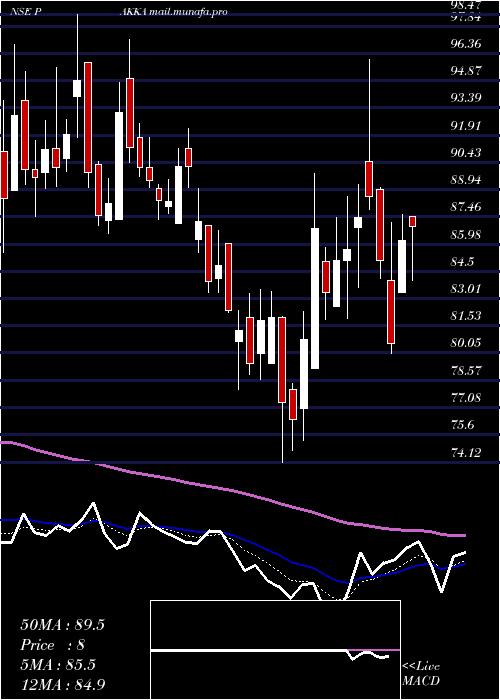Click the 94.87 price axis label
Screen dimensions: 500x700
(x=466, y=71)
